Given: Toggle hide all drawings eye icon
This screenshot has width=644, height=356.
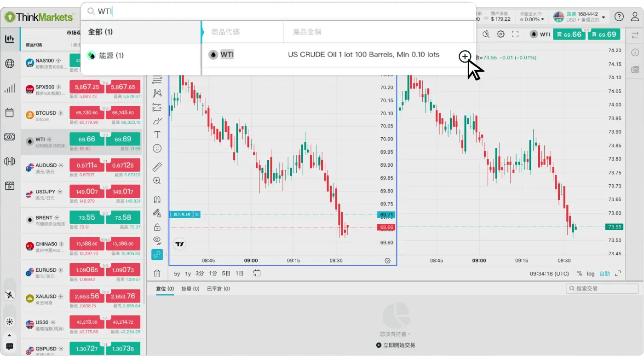Looking at the screenshot, I should (x=157, y=240).
